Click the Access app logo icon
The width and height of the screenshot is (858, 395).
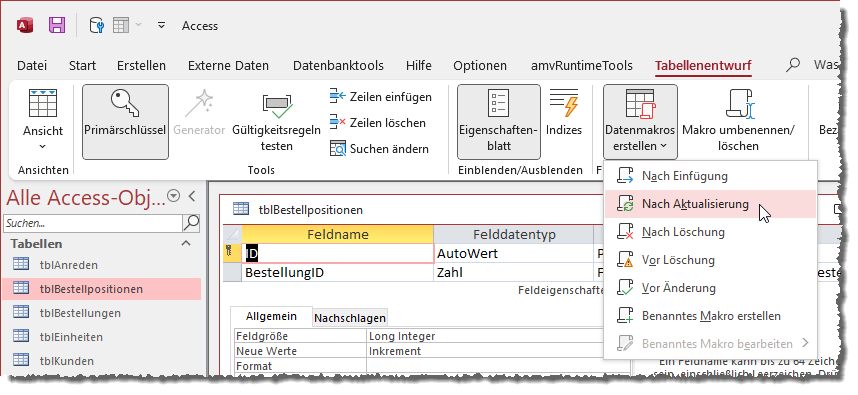tap(25, 25)
